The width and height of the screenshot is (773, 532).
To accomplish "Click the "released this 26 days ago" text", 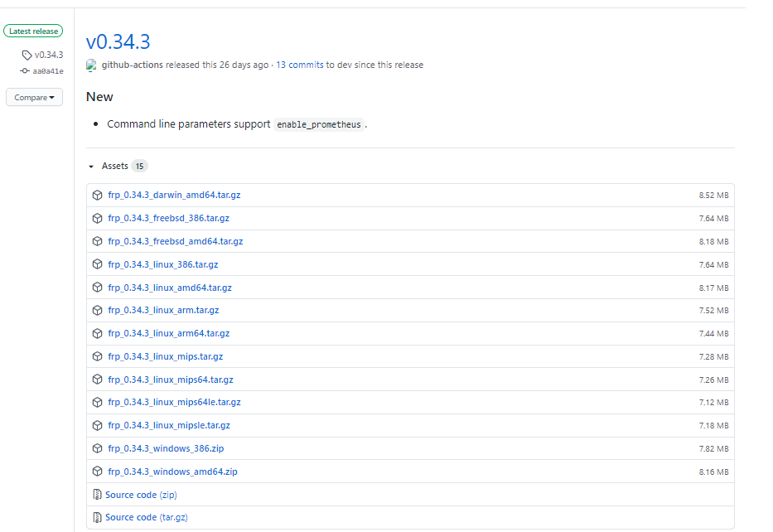I will click(x=217, y=65).
